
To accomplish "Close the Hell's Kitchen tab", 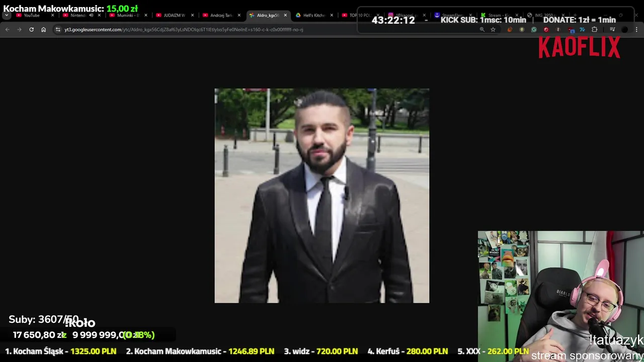I will [x=332, y=15].
